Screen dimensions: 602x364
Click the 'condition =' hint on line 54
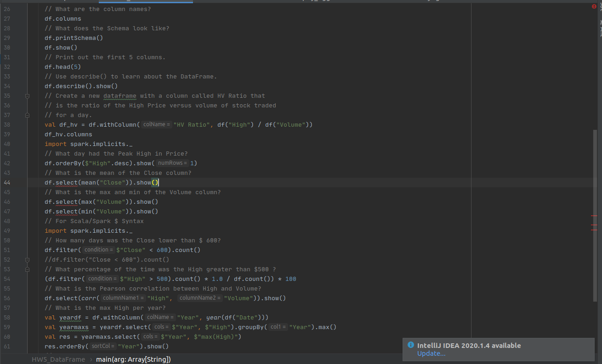tap(102, 279)
